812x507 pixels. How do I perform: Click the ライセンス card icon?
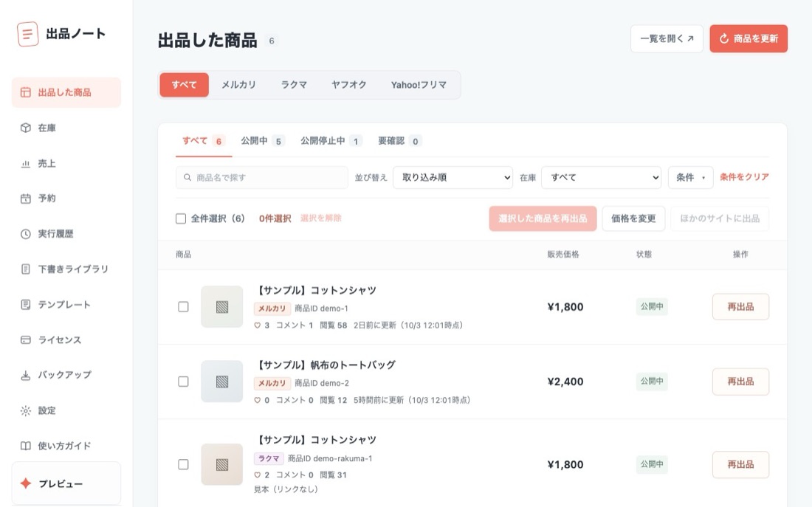click(25, 339)
